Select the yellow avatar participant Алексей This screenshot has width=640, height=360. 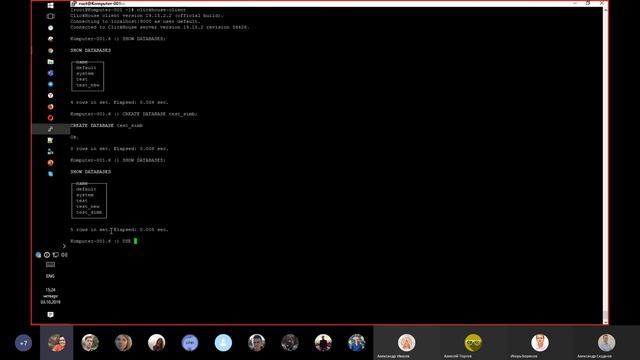(x=473, y=343)
